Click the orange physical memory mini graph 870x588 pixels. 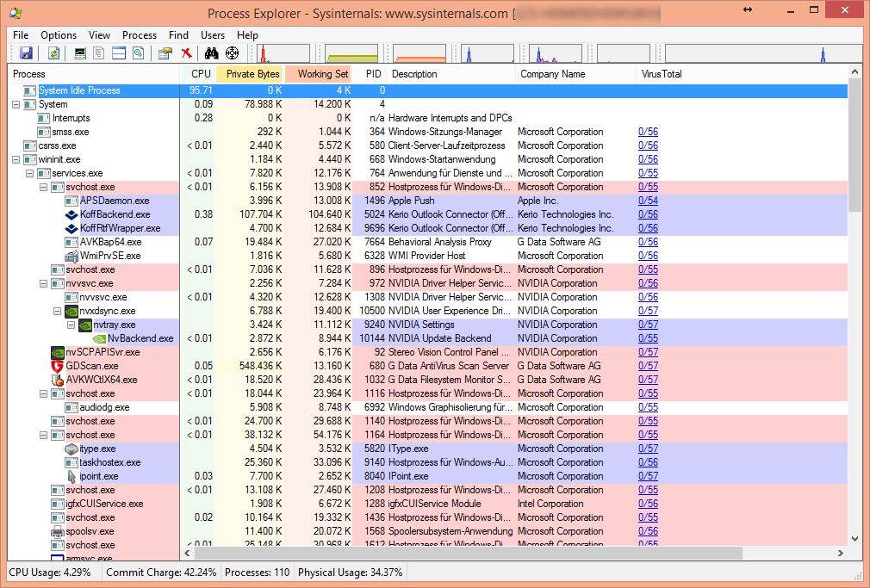coord(419,53)
